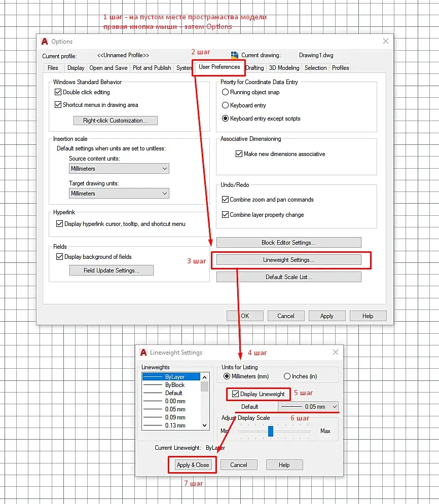This screenshot has width=439, height=504.
Task: Select ByLayer in Lineweights list
Action: point(171,376)
